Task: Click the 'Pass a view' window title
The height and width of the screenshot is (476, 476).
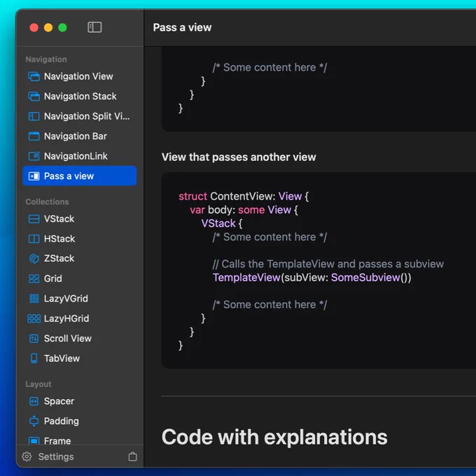Action: click(x=182, y=27)
